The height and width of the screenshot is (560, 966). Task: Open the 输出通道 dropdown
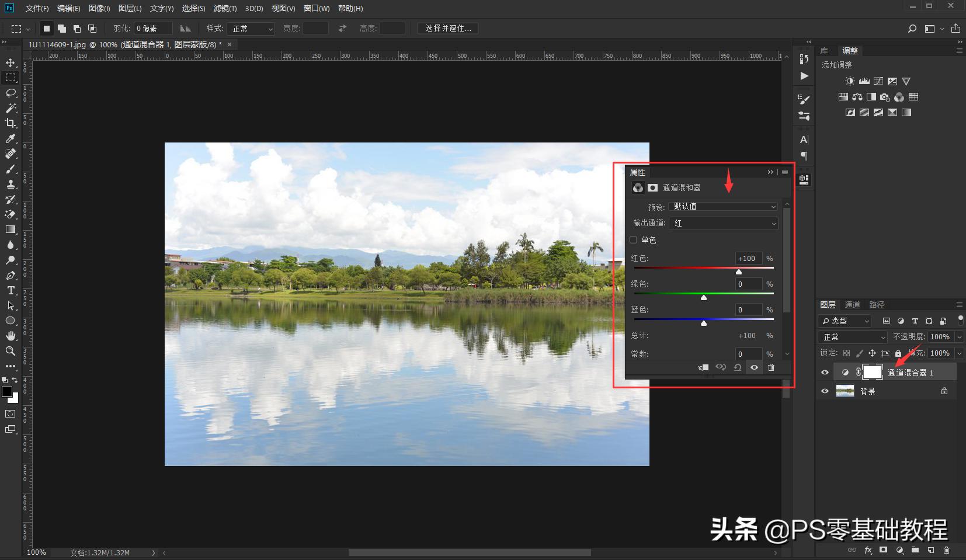[x=724, y=223]
